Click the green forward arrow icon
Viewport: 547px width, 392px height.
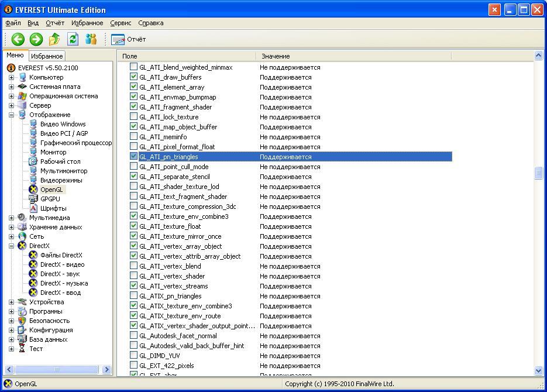coord(35,39)
